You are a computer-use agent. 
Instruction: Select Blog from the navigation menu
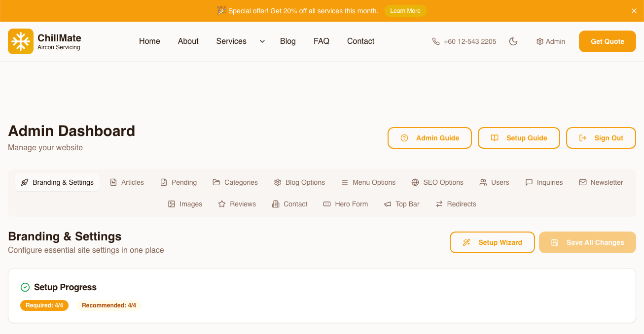[287, 41]
